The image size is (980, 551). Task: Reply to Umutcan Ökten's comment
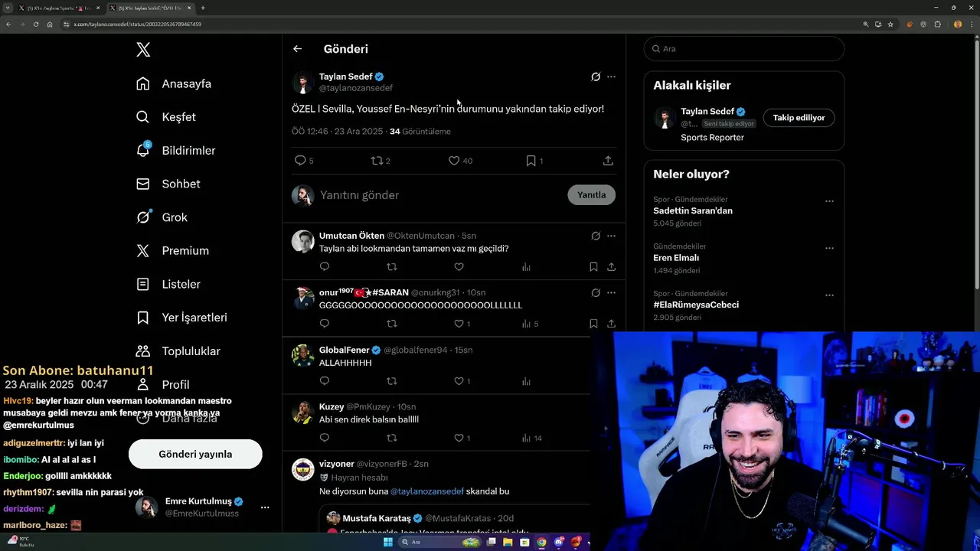(x=325, y=267)
